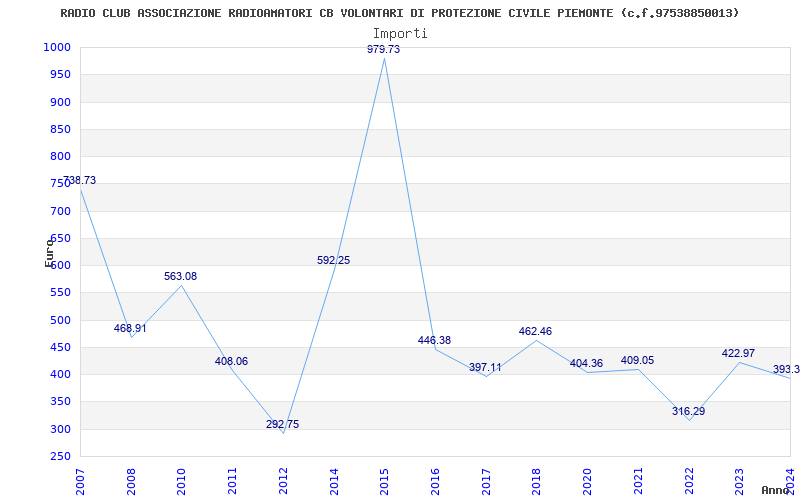Select the year 2018 axis label
This screenshot has height=500, width=800.
pos(537,481)
